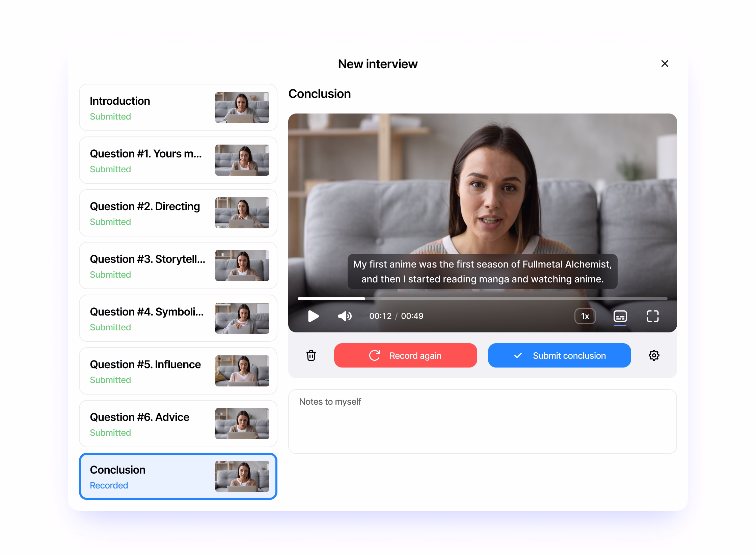Click Question #4 video thumbnail
The height and width of the screenshot is (554, 756).
pyautogui.click(x=242, y=318)
